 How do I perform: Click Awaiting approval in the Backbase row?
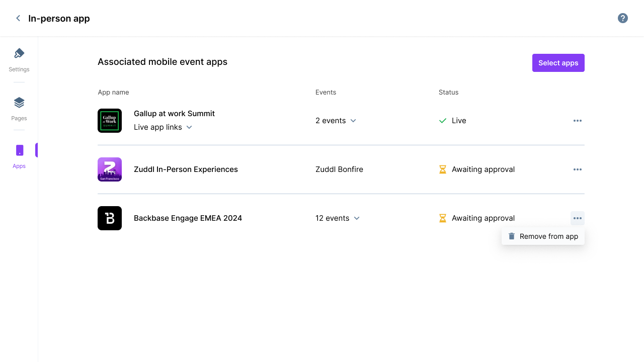click(483, 218)
